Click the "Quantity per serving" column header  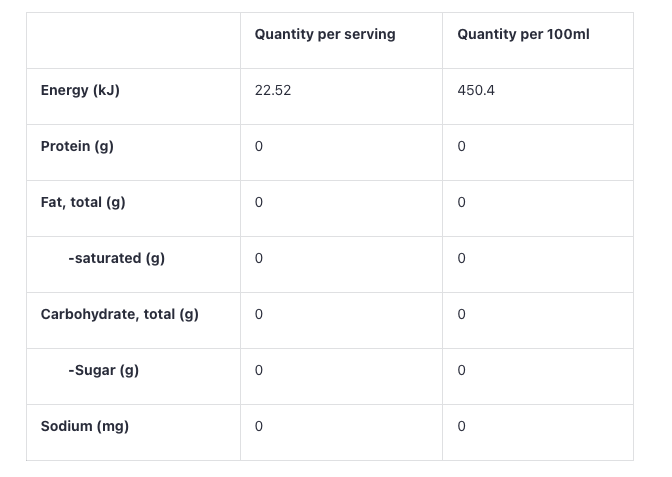tap(325, 35)
